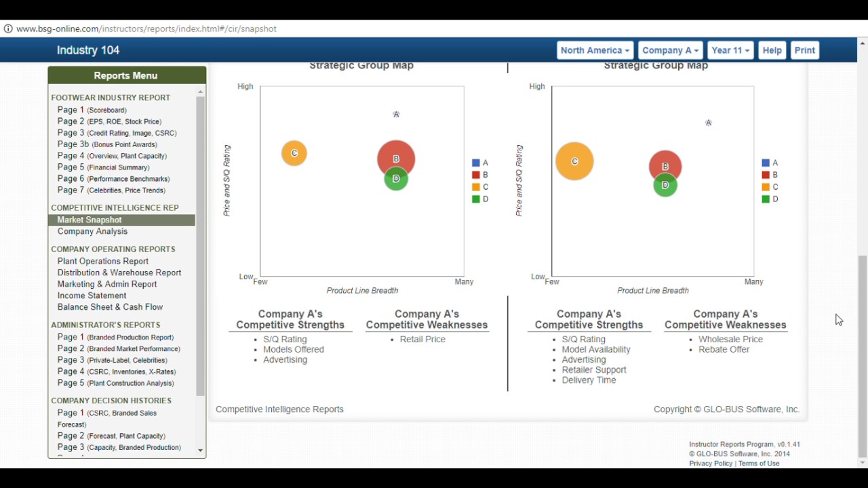This screenshot has height=488, width=868.
Task: Open the Company A selector dropdown
Action: [x=670, y=50]
